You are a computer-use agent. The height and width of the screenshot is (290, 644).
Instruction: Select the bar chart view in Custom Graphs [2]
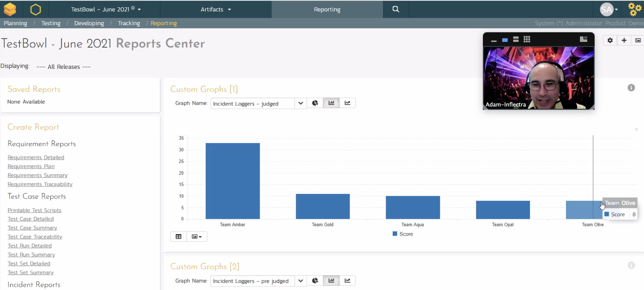click(331, 280)
